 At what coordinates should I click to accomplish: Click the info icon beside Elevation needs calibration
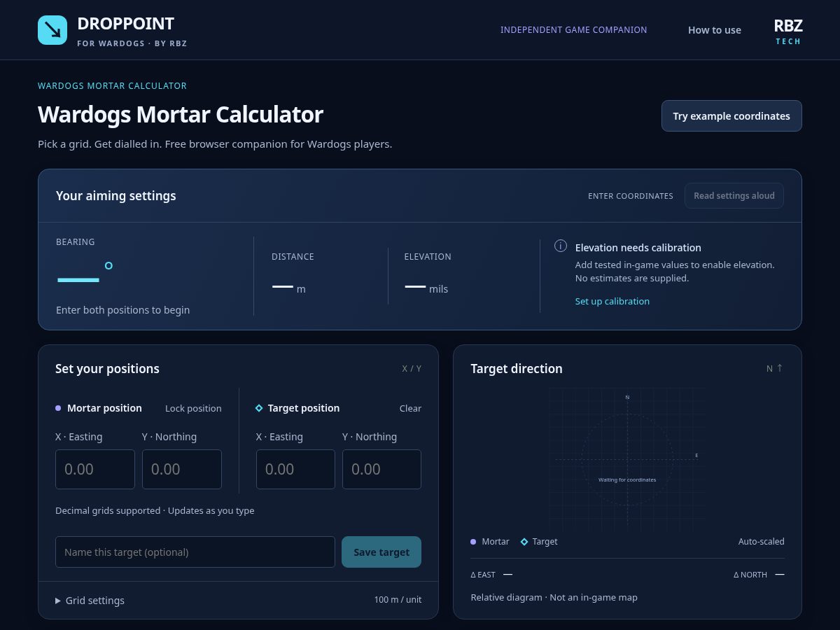(x=561, y=246)
